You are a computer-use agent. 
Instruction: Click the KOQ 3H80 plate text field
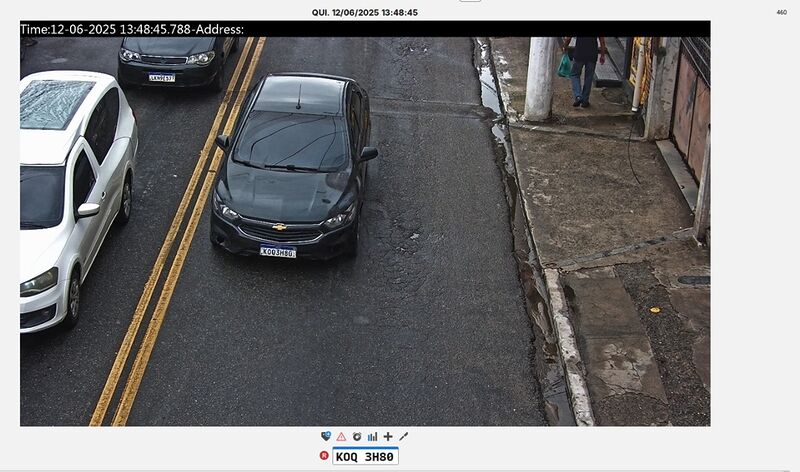tap(365, 456)
